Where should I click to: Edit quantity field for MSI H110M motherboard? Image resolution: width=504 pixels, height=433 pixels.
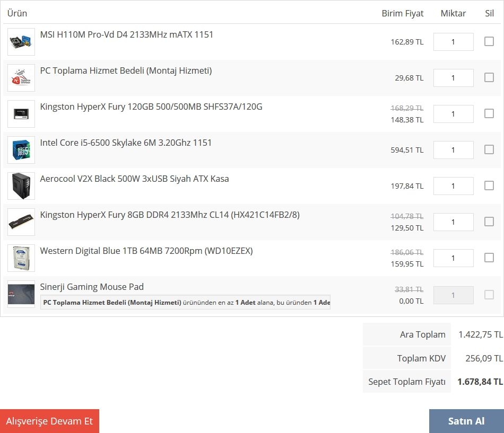(453, 42)
